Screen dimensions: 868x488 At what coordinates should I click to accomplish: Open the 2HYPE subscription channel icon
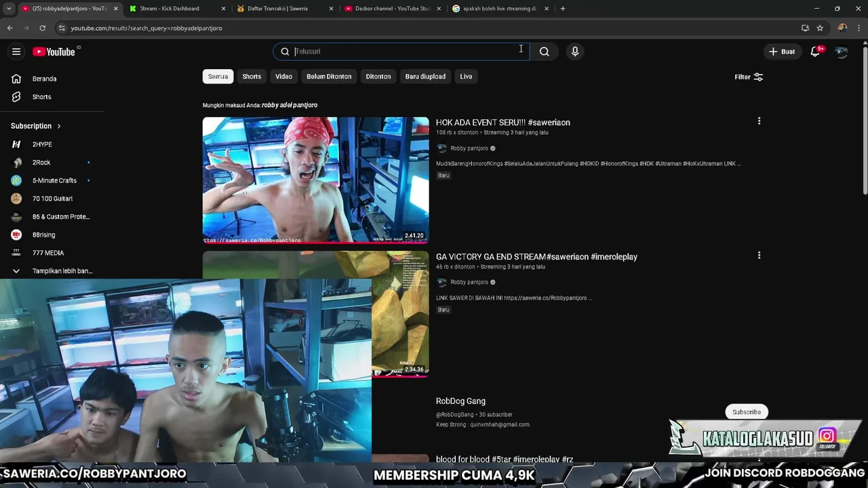tap(16, 144)
